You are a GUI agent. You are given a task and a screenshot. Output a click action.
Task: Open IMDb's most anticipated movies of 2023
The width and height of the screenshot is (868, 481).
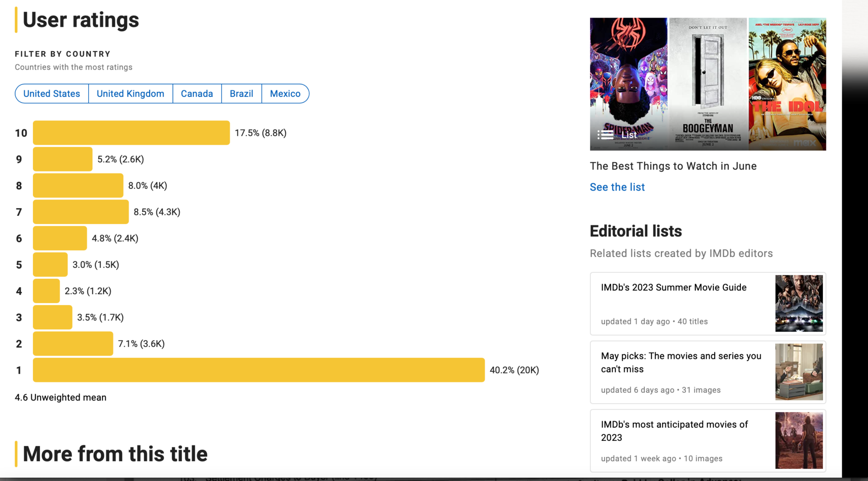click(674, 431)
